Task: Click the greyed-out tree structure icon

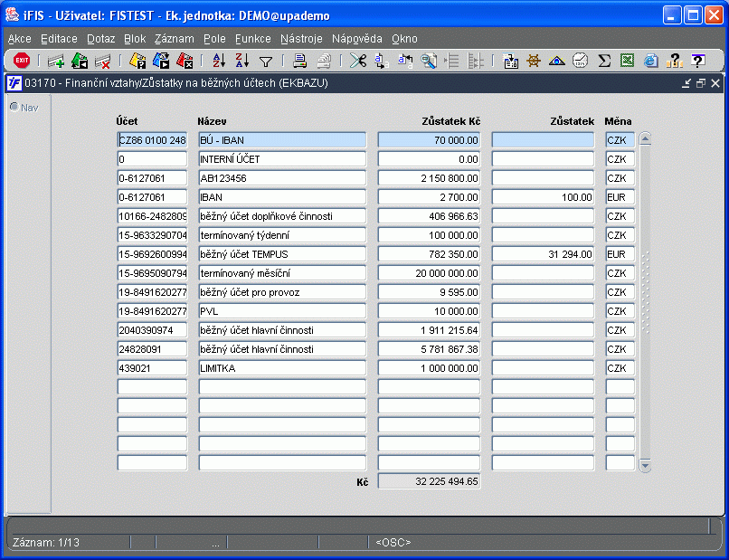Action: click(x=475, y=61)
